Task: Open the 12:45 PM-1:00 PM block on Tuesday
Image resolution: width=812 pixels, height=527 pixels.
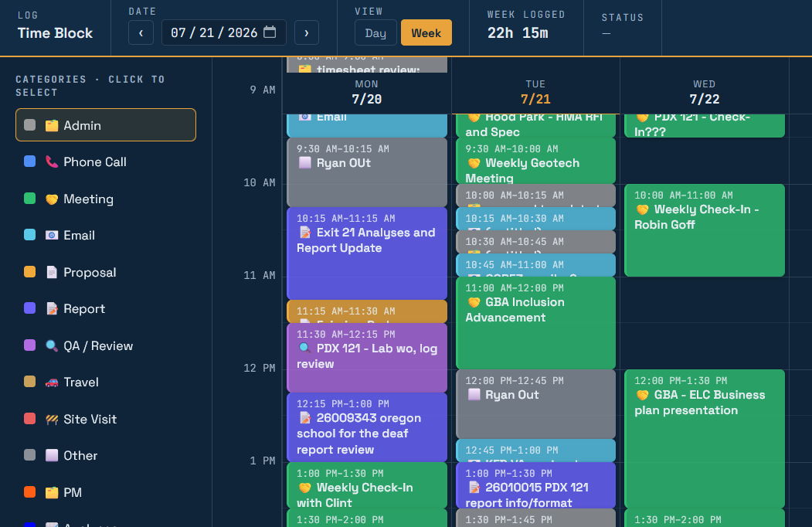Action: click(536, 450)
